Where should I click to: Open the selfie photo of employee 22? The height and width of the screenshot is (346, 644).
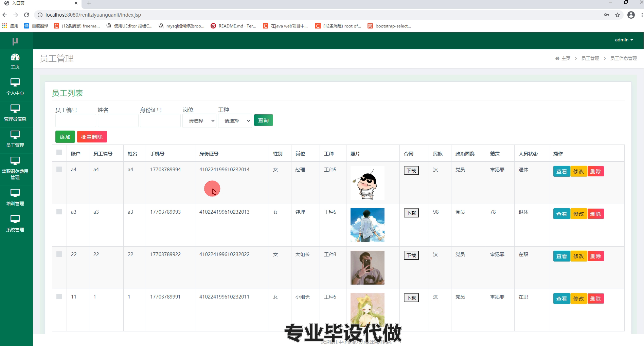click(x=368, y=268)
